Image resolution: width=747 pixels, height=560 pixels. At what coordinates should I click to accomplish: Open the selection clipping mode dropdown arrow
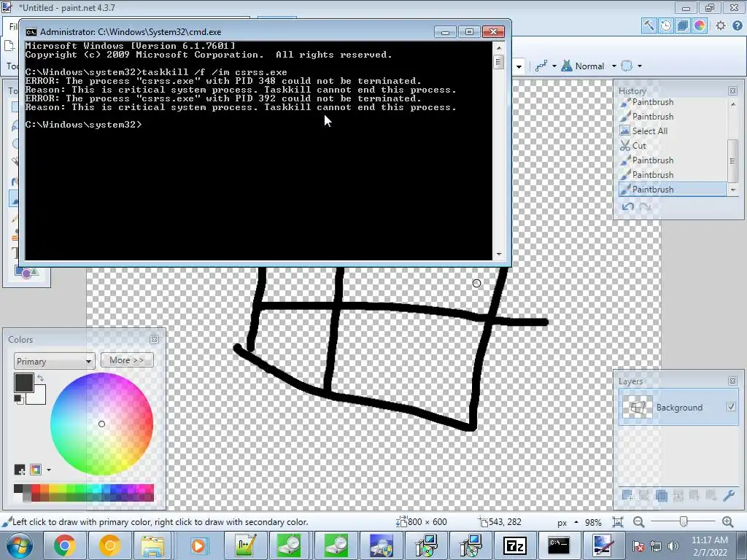coord(639,66)
